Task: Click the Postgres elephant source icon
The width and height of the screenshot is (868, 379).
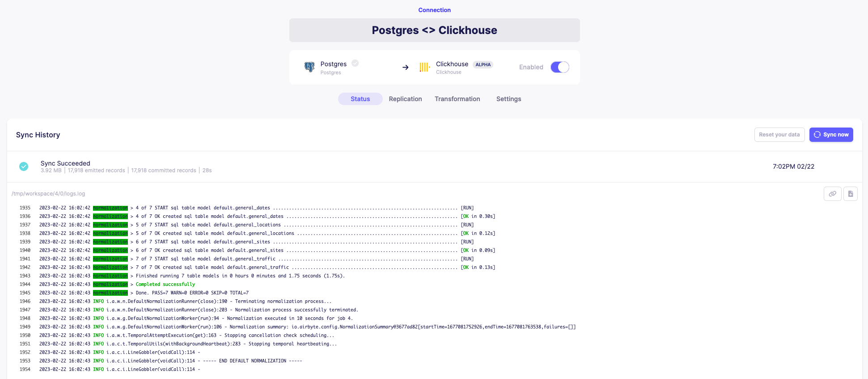Action: click(x=309, y=67)
